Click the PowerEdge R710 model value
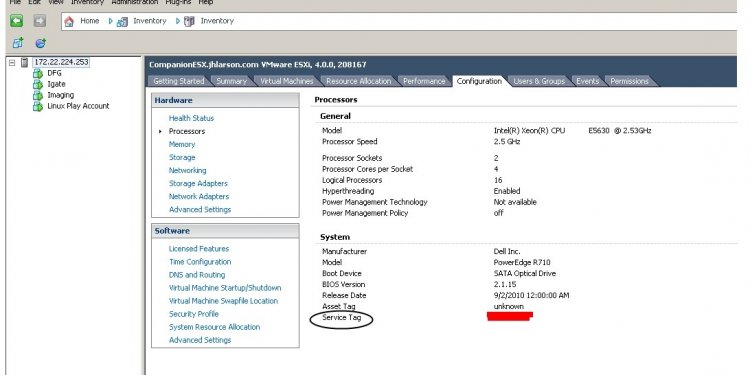This screenshot has height=375, width=750. click(522, 263)
